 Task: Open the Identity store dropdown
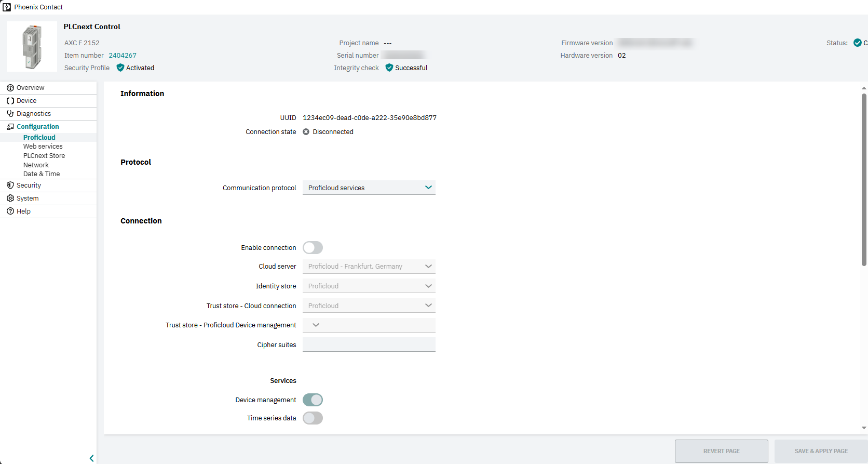click(369, 286)
